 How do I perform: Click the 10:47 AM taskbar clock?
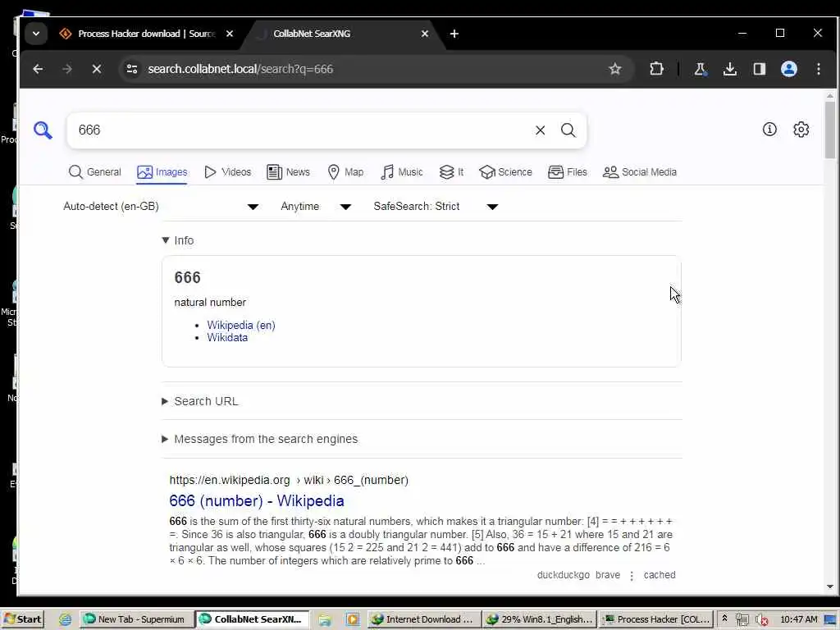pos(799,619)
